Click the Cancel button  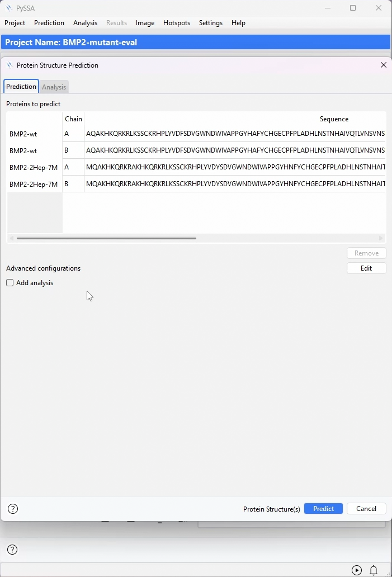click(x=366, y=509)
